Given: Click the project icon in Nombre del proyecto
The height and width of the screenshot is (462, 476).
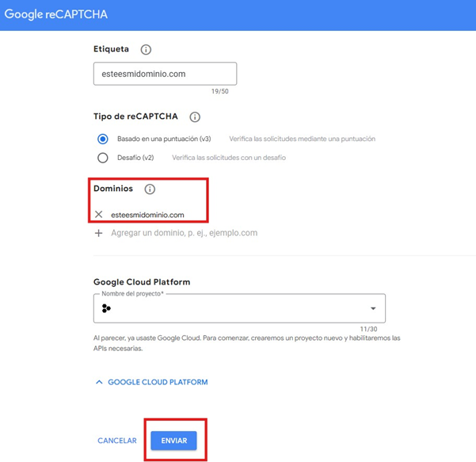Looking at the screenshot, I should point(106,308).
